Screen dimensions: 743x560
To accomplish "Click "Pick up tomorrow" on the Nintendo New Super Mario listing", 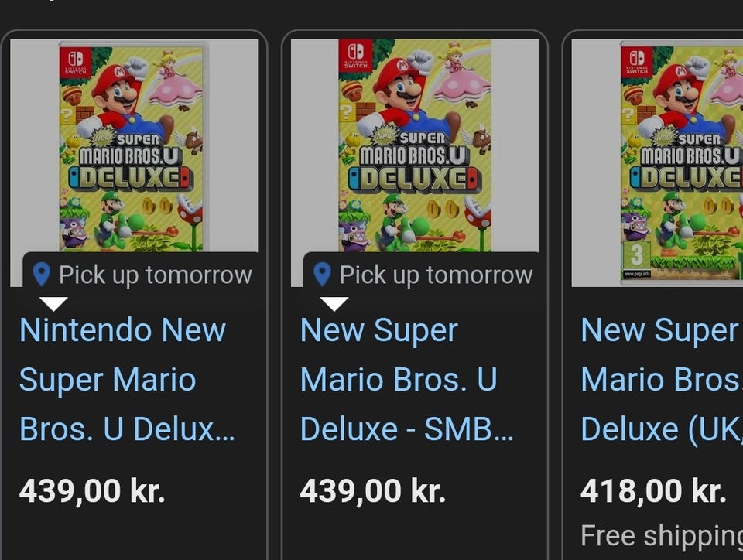I will point(155,275).
